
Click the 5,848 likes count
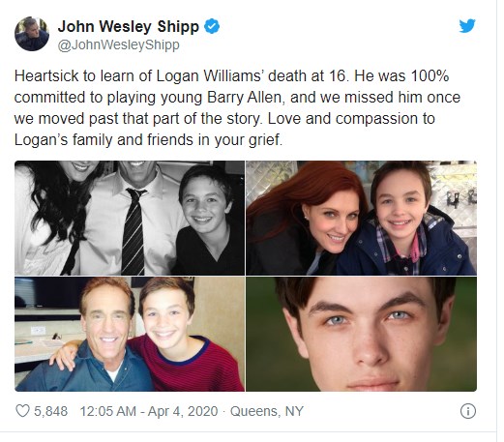[50, 411]
